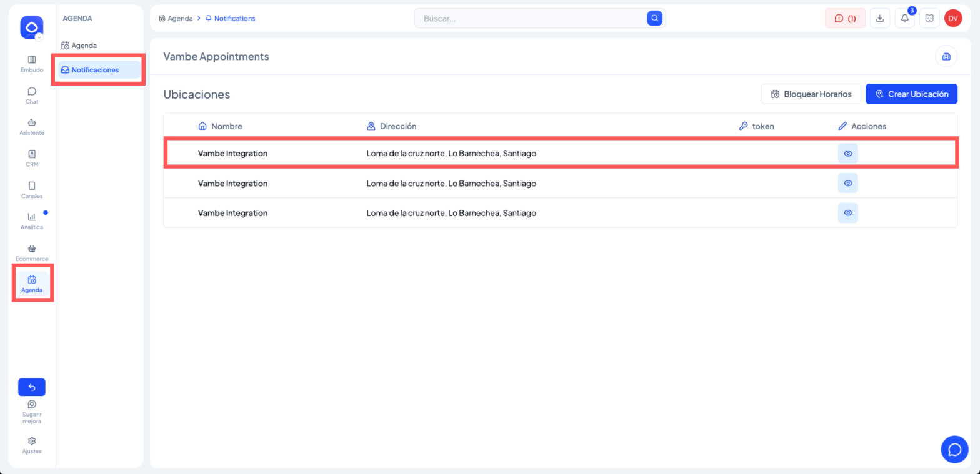Image resolution: width=980 pixels, height=474 pixels.
Task: Click the Bloquear Horarios button
Action: pos(811,94)
